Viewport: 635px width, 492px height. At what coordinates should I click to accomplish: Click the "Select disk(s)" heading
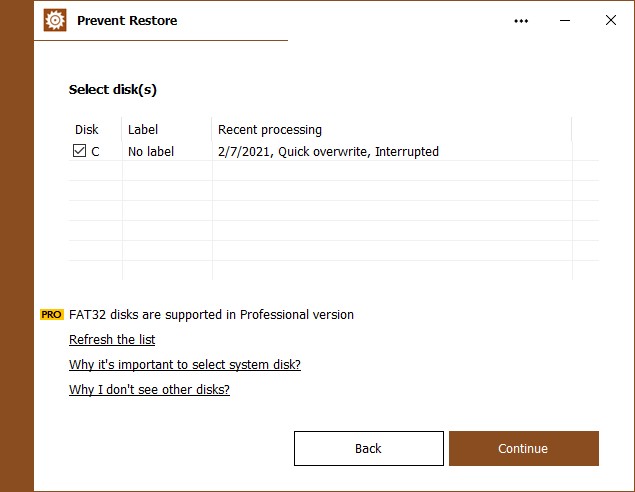[113, 90]
